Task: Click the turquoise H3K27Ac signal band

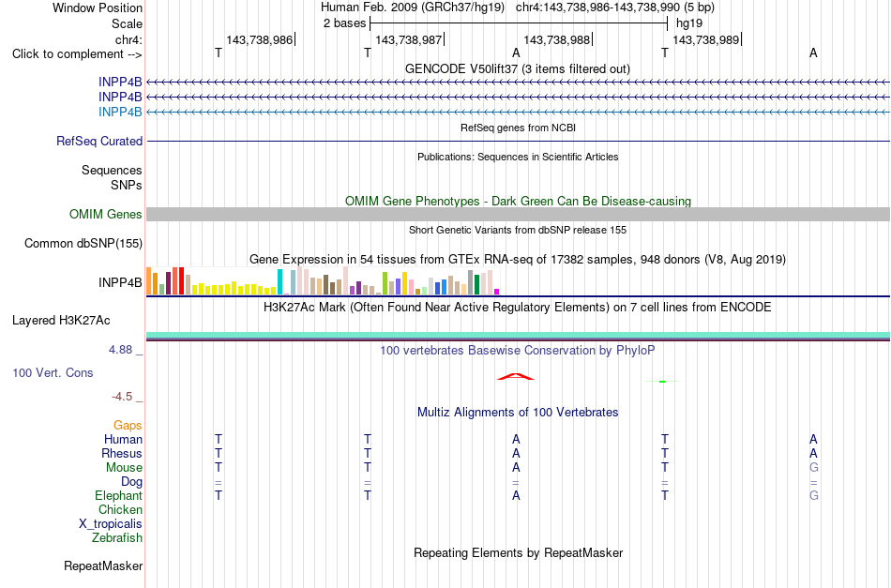Action: 518,335
